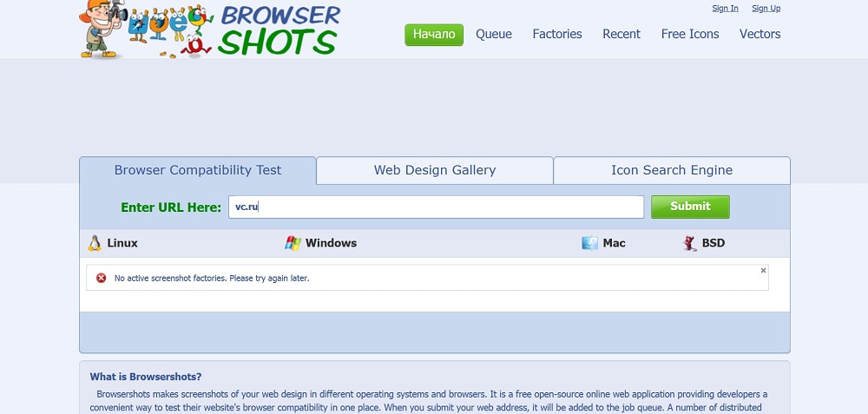Click the 'What is Browsershots?' heading

pos(146,377)
